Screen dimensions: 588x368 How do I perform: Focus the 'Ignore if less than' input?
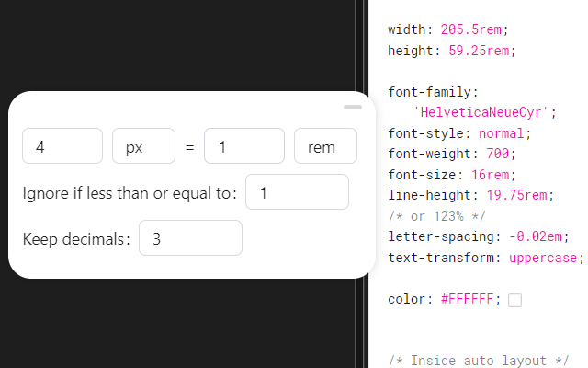[x=297, y=192]
